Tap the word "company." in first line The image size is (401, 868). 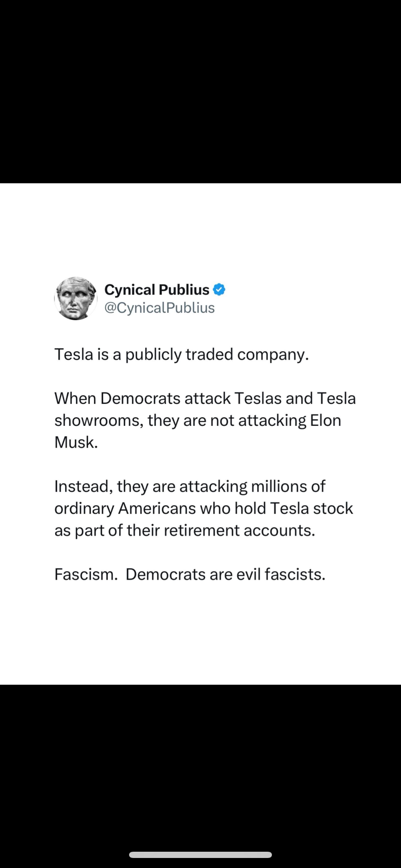point(273,354)
